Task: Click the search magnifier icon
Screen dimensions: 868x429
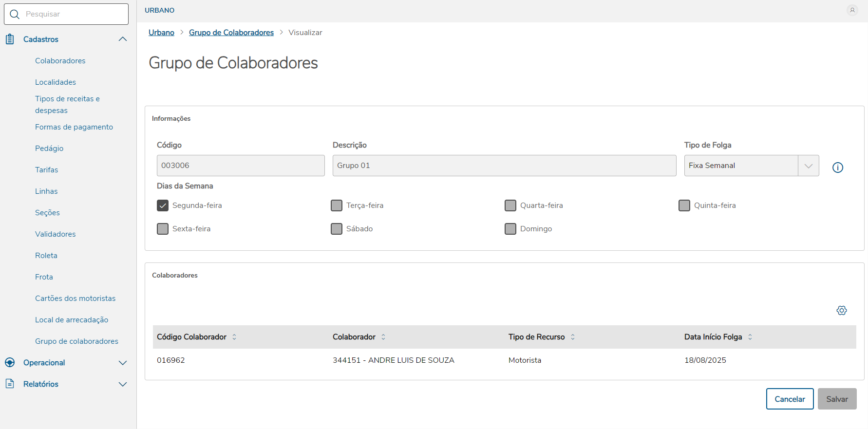Action: click(x=15, y=14)
